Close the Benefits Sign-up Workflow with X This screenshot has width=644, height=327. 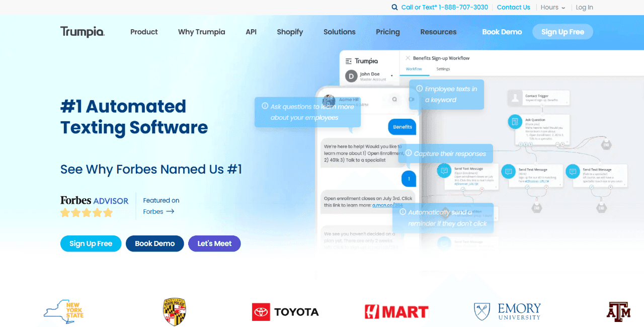tap(408, 58)
